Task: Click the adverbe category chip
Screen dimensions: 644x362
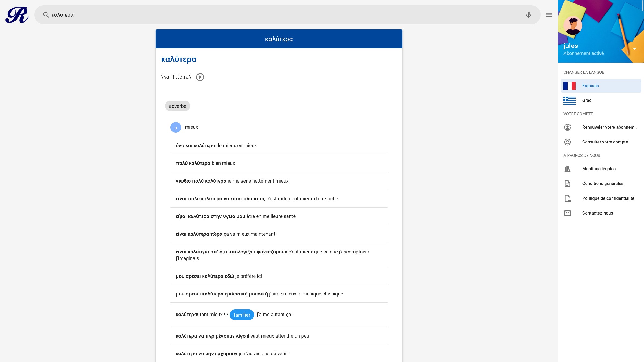Action: (177, 106)
